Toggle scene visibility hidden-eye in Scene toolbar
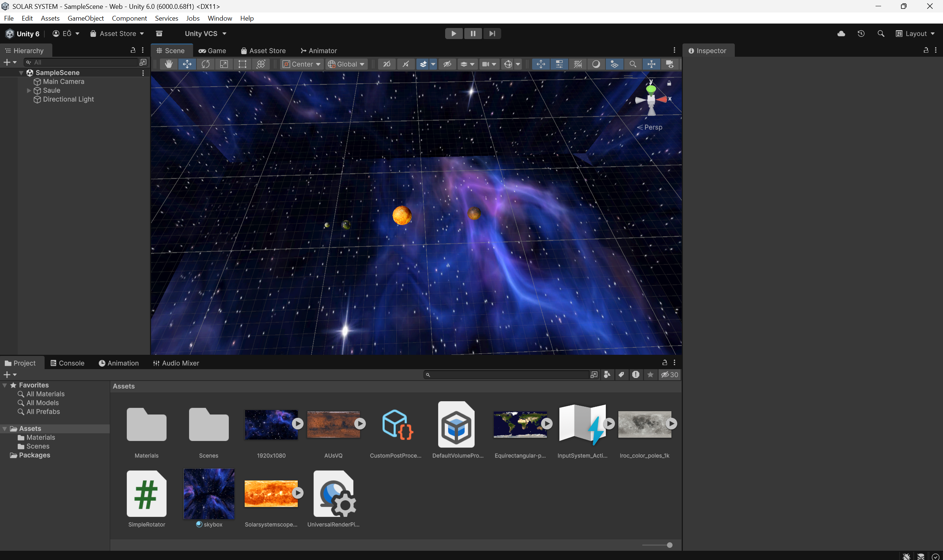 point(447,64)
